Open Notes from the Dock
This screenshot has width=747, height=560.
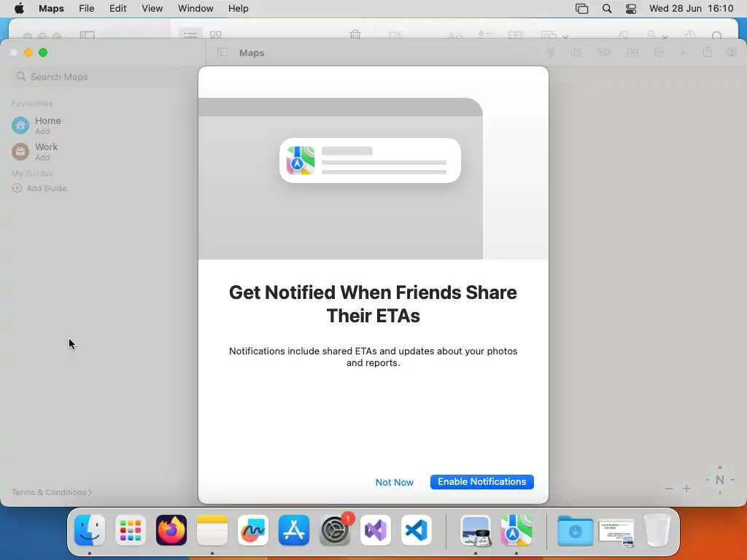[212, 530]
